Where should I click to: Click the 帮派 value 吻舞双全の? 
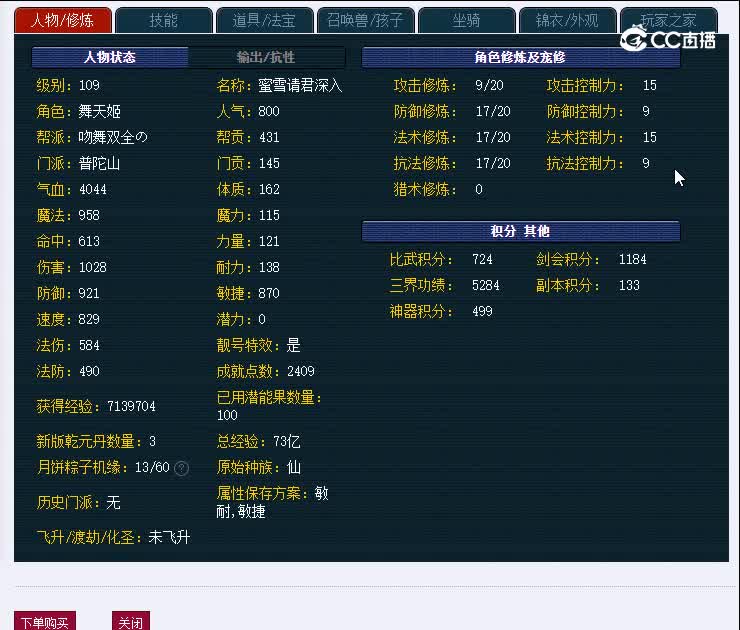113,137
